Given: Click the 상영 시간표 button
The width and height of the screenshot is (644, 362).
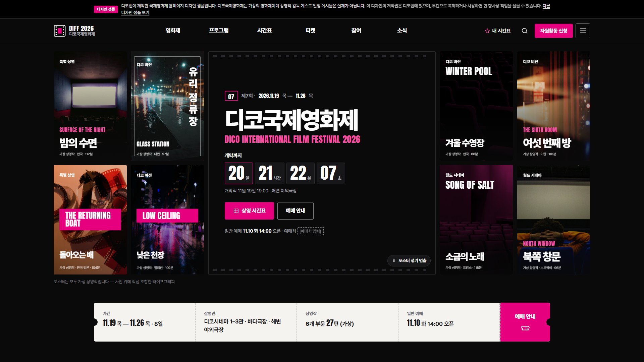Looking at the screenshot, I should 249,211.
